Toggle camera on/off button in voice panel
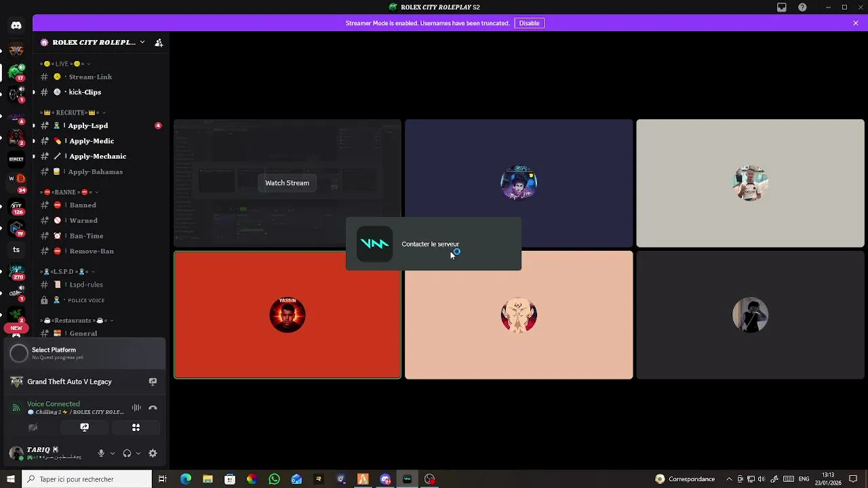 (33, 427)
